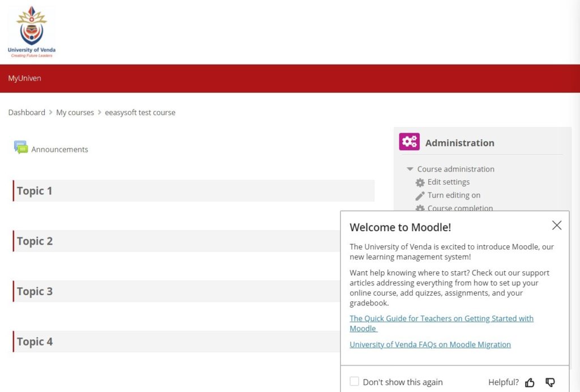Image resolution: width=580 pixels, height=392 pixels.
Task: Click the thumbs down not helpful icon
Action: click(550, 382)
